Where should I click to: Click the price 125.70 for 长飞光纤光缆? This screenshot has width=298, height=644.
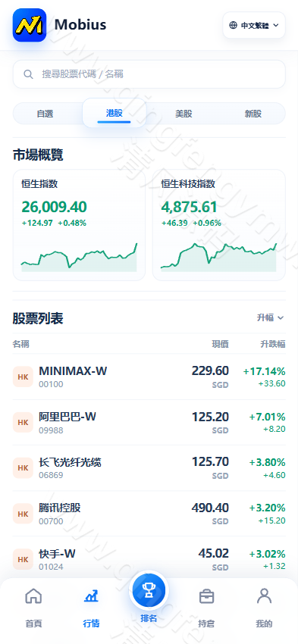[211, 462]
